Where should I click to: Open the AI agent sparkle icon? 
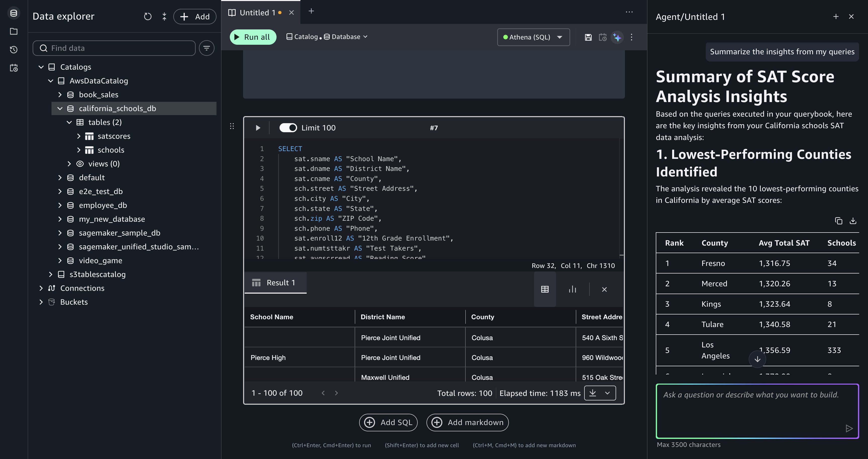pyautogui.click(x=617, y=37)
